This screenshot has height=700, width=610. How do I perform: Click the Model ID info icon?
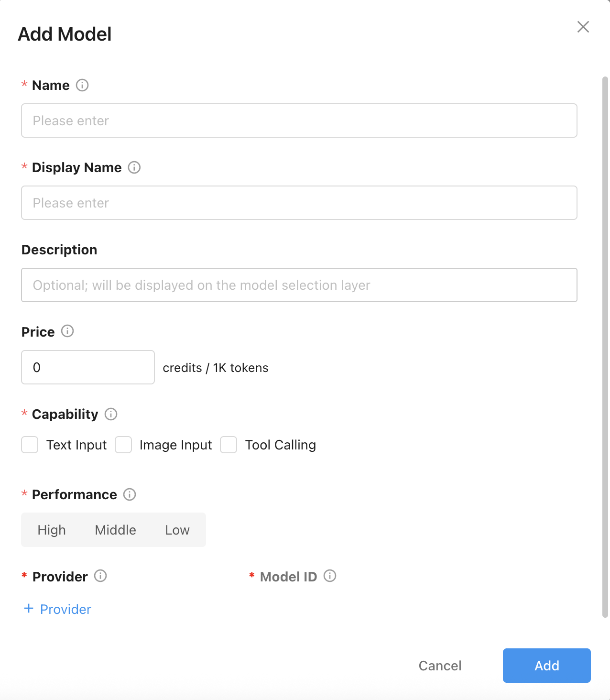[x=330, y=576]
